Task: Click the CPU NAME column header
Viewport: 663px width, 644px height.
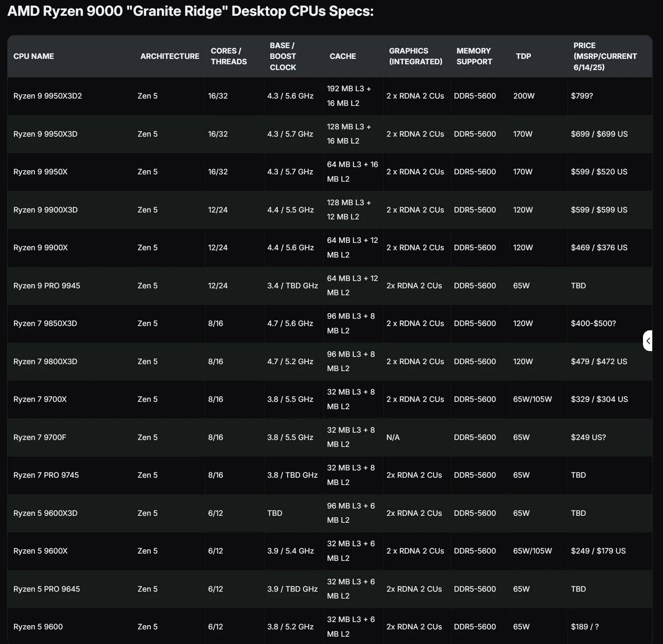Action: (x=33, y=56)
